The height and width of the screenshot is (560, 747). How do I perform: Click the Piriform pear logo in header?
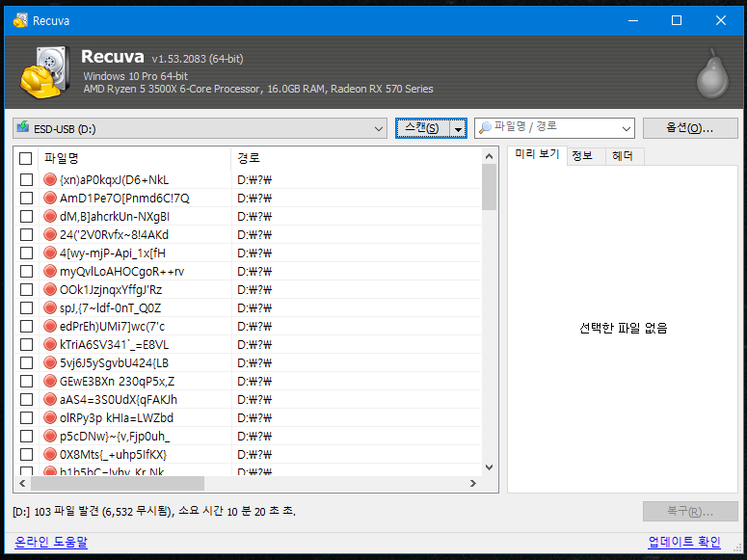click(712, 73)
